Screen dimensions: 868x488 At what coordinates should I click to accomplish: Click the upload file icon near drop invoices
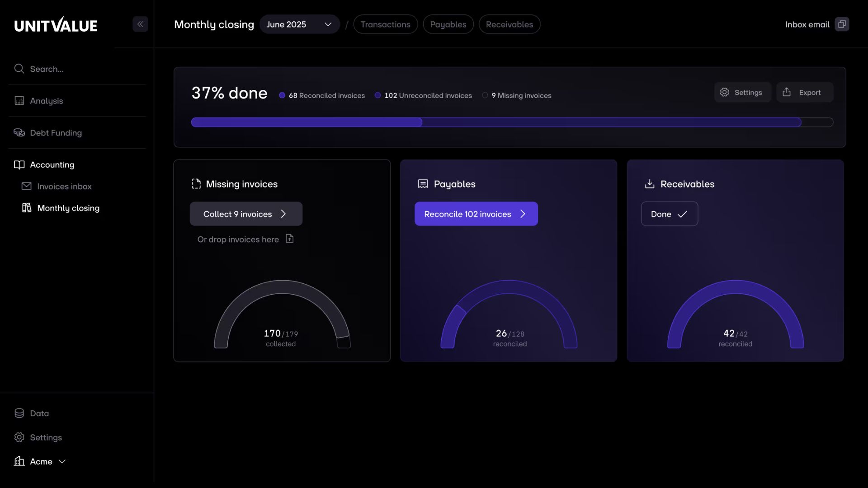point(290,239)
